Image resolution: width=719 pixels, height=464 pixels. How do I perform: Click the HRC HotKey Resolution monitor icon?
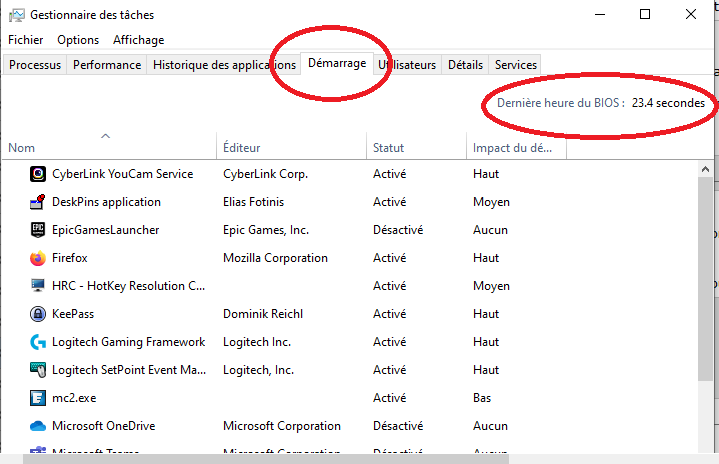[38, 286]
